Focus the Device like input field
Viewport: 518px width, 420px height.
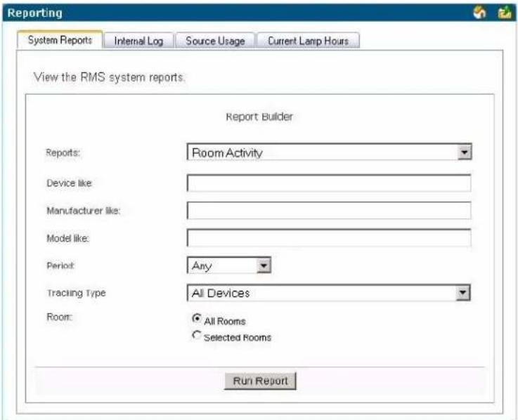pyautogui.click(x=329, y=183)
